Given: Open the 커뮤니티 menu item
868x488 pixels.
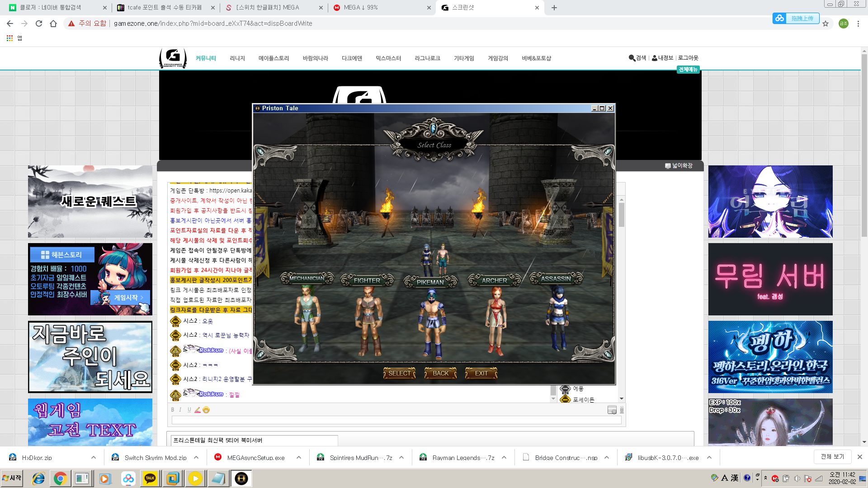Looking at the screenshot, I should (x=206, y=58).
